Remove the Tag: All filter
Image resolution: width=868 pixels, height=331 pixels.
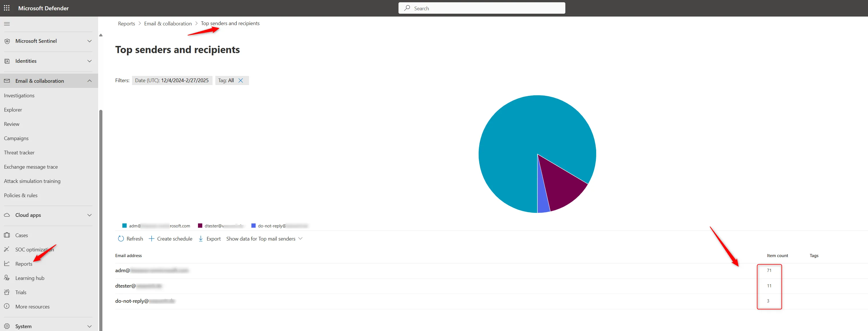(240, 80)
